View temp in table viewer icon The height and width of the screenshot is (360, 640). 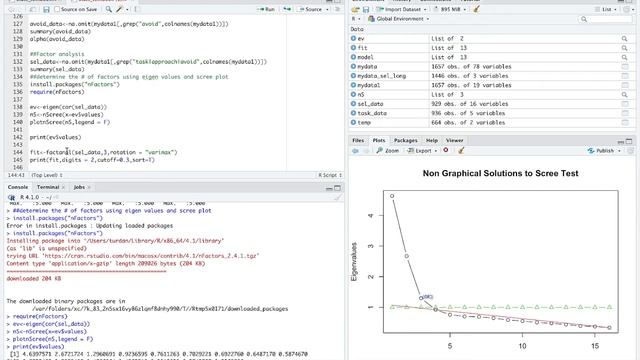624,122
